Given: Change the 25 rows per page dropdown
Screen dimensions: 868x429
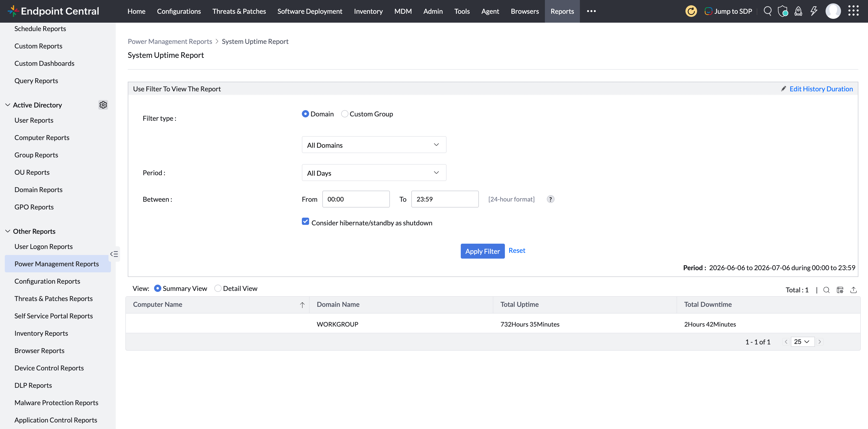Looking at the screenshot, I should click(802, 342).
